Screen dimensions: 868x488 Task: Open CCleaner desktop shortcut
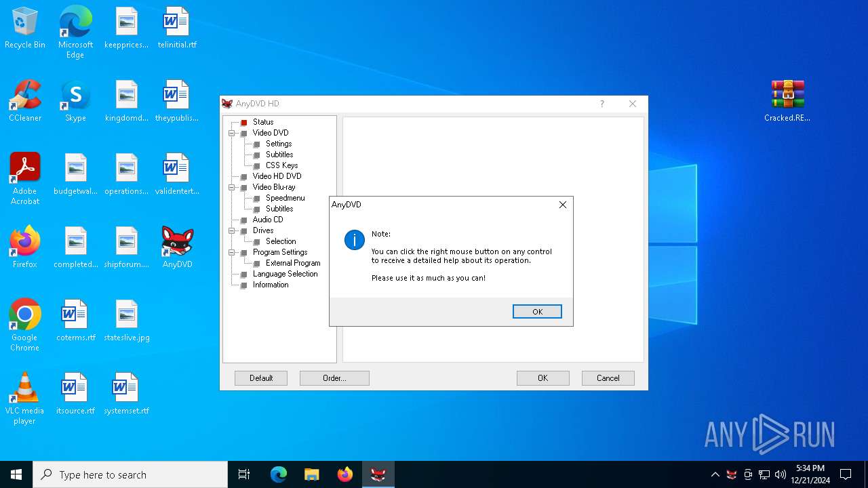point(25,102)
